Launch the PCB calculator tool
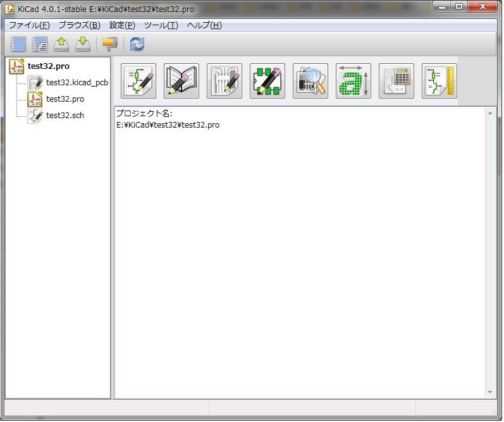 point(396,81)
